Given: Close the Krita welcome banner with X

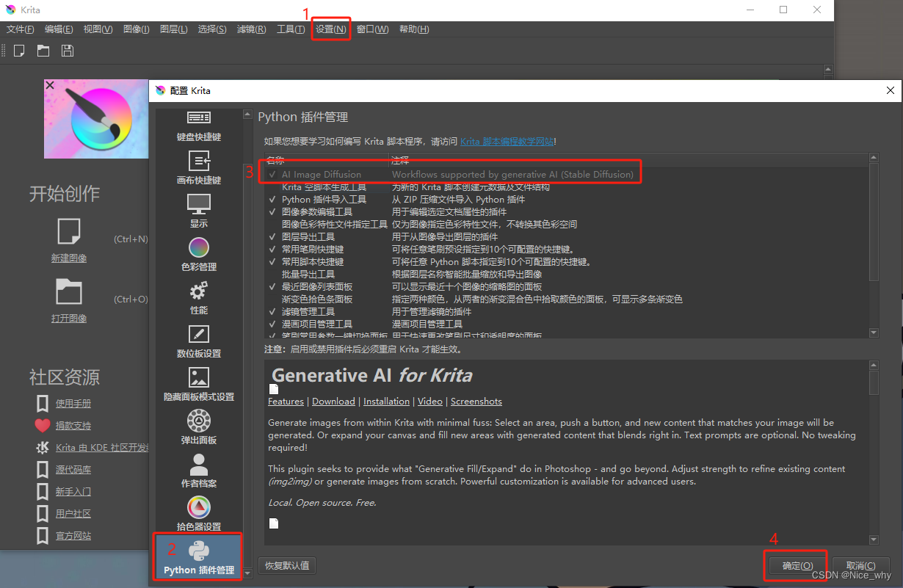Looking at the screenshot, I should pos(49,85).
